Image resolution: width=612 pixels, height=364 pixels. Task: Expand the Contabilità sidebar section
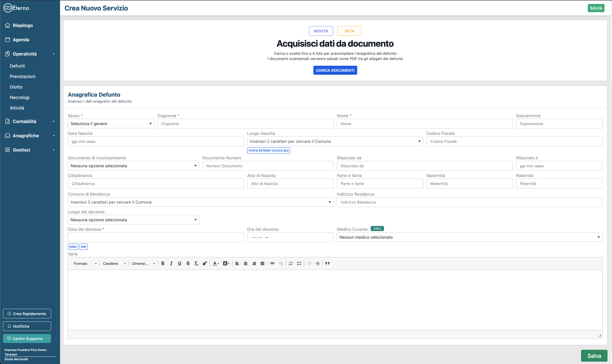pos(30,121)
